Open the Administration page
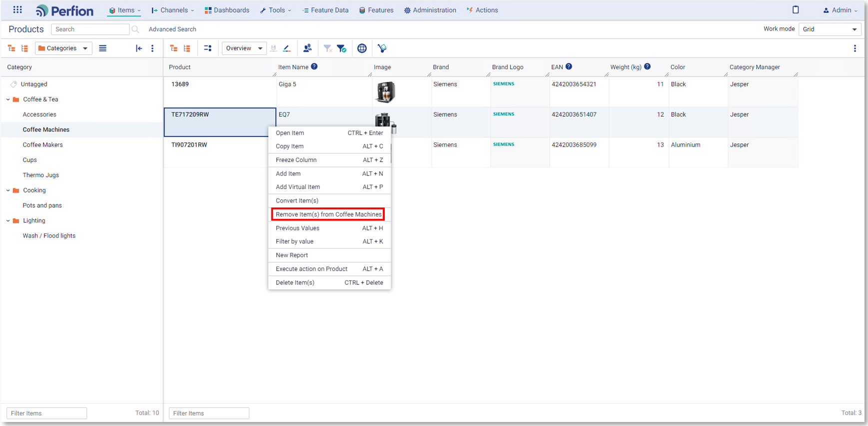868x426 pixels. [430, 10]
